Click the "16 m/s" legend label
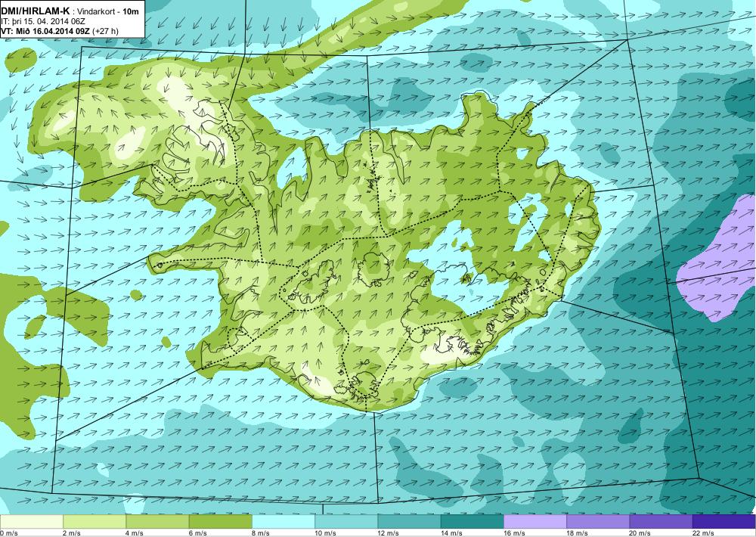The height and width of the screenshot is (537, 756). tap(514, 533)
